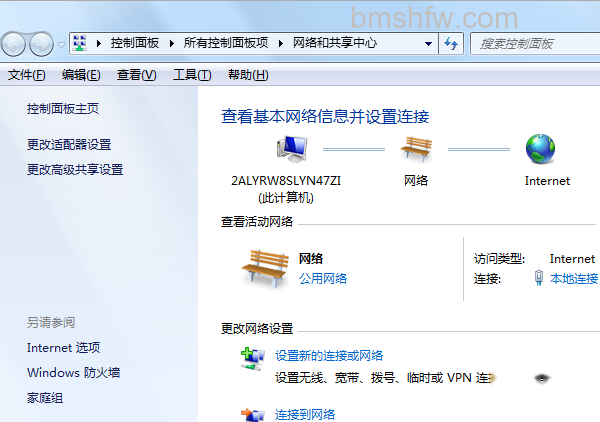Open 更改适配器设置
600x422 pixels.
69,145
